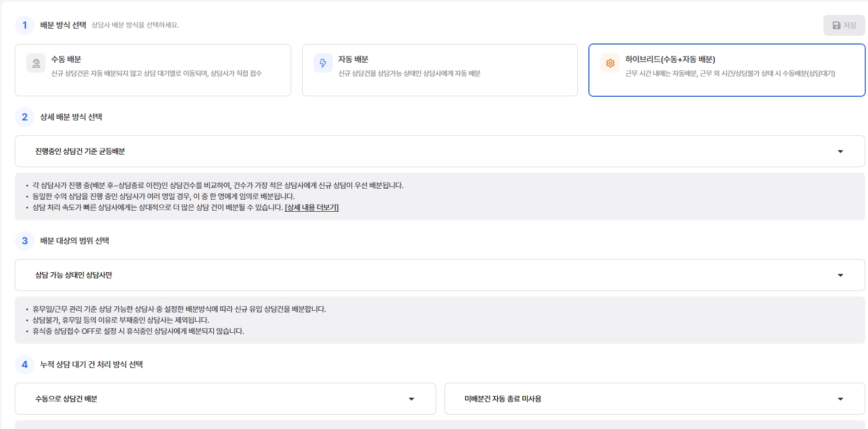Click the step 2 number badge
Screen dimensions: 868x429
[x=25, y=117]
